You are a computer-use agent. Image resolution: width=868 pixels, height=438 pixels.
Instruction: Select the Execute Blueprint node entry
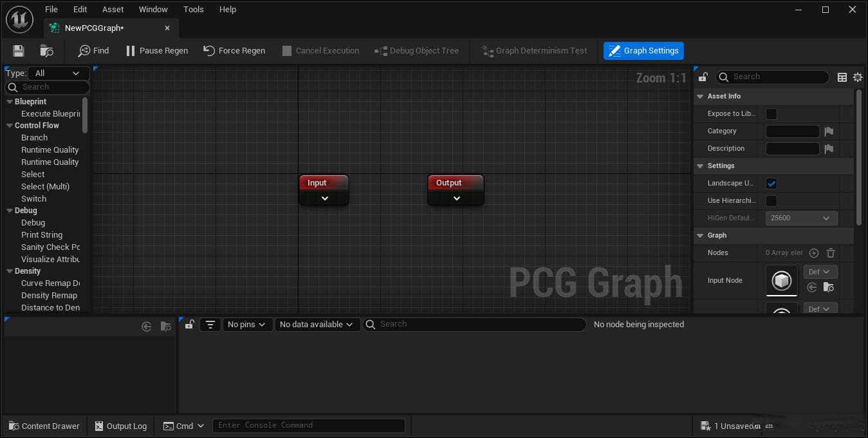point(50,114)
